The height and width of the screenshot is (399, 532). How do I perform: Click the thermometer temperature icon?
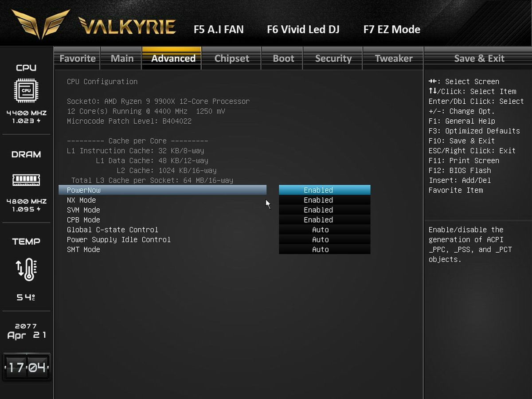(x=26, y=269)
